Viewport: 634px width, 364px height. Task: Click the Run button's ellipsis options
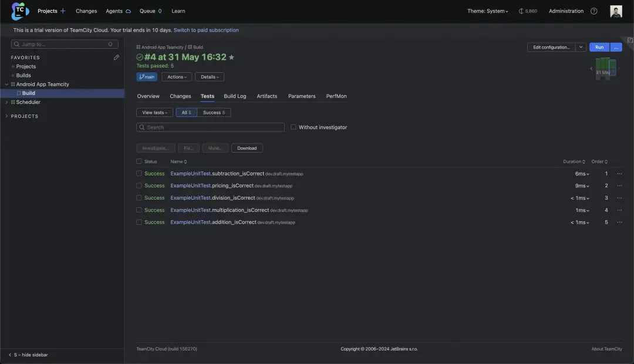(616, 48)
